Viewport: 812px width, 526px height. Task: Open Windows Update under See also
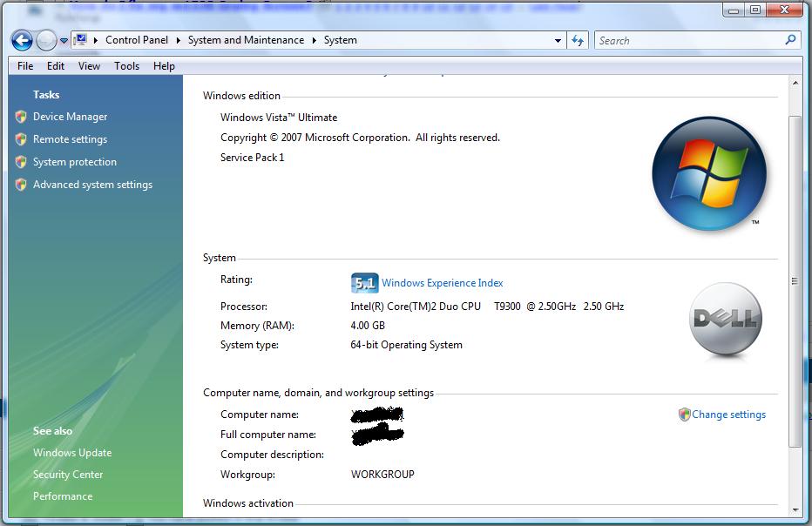pyautogui.click(x=72, y=453)
